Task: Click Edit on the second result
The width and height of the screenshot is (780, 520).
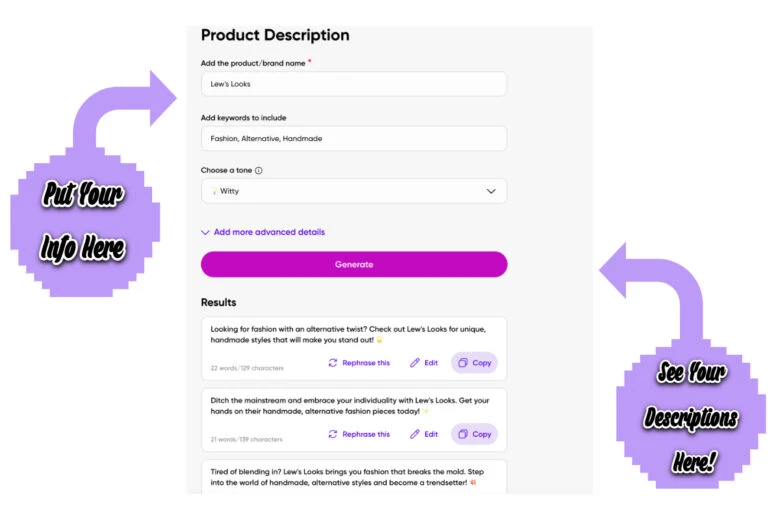Action: pyautogui.click(x=431, y=434)
